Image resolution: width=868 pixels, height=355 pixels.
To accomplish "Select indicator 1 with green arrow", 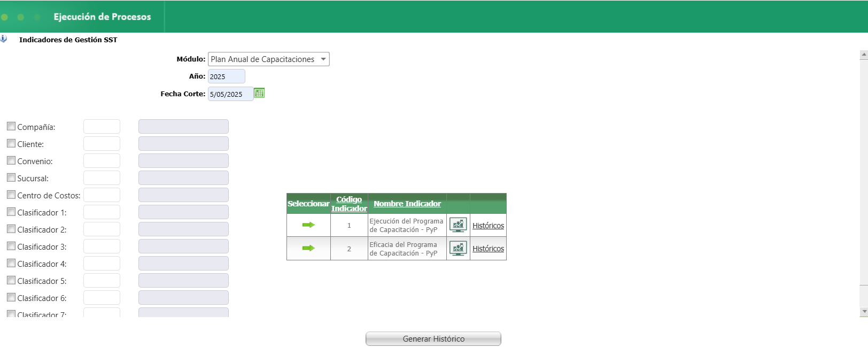I will pos(308,225).
